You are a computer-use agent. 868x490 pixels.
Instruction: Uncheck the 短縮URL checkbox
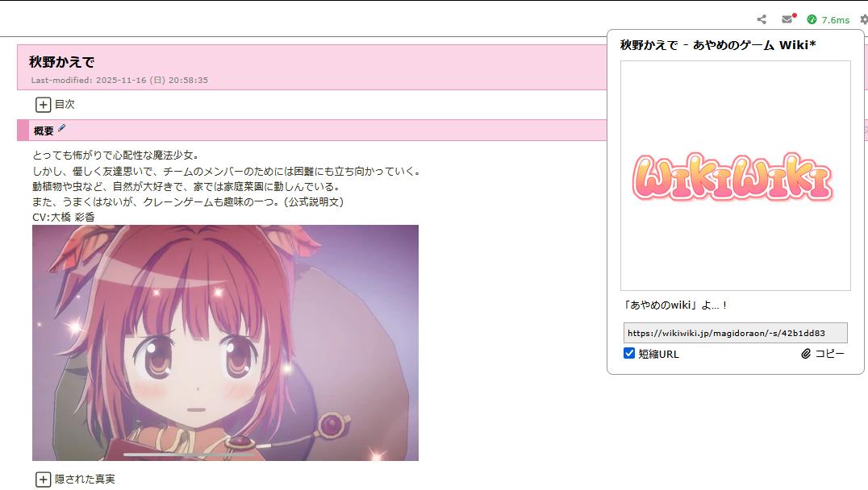[x=629, y=354]
